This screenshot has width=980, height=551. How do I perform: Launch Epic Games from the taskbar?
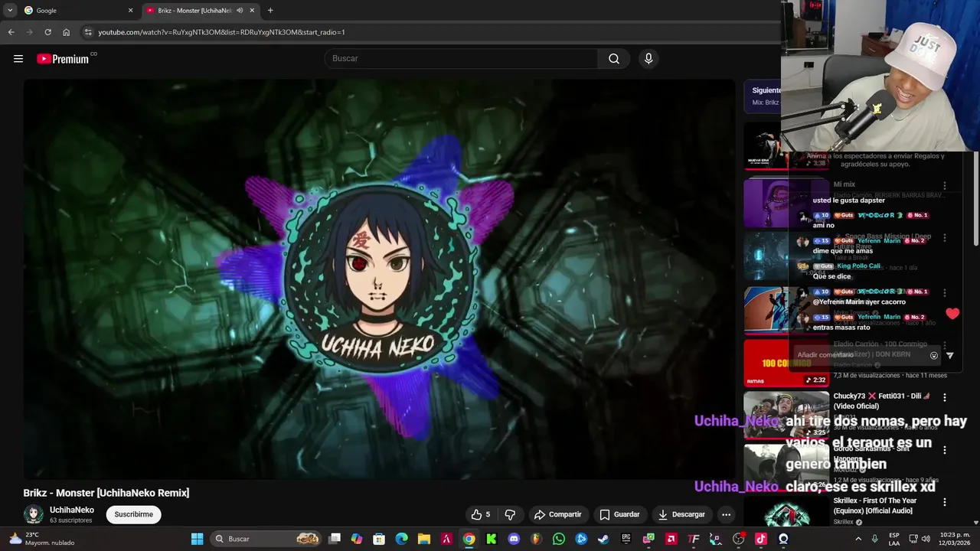626,539
